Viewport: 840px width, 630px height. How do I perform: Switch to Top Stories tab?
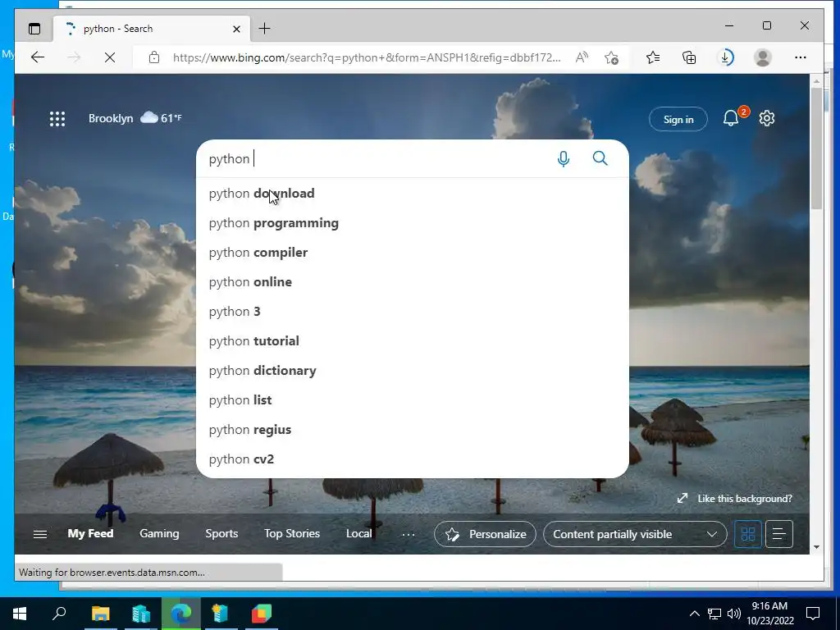pos(292,533)
